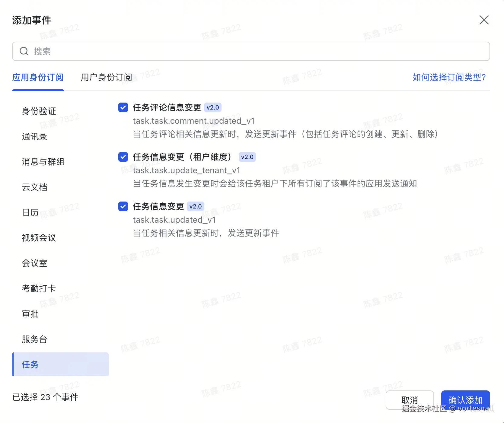The image size is (504, 423).
Task: Select the 视频会议 category
Action: pos(38,238)
